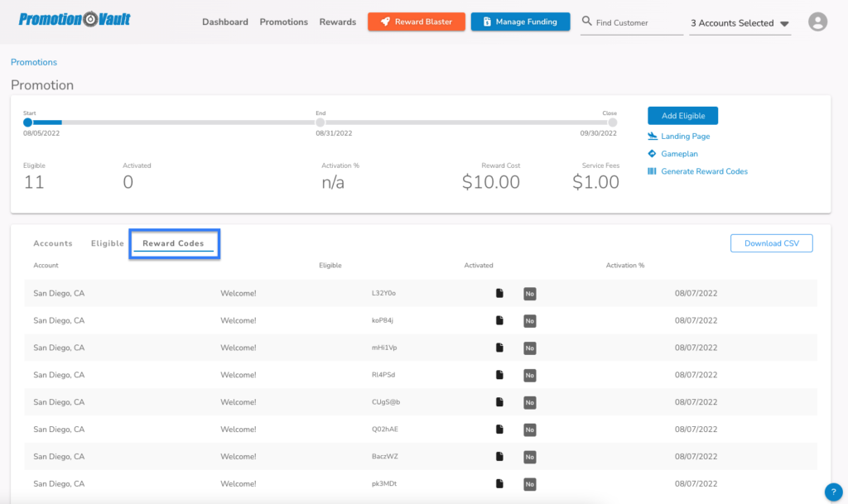Click the No badge for code L32Y0o
The image size is (848, 504).
[x=529, y=294]
